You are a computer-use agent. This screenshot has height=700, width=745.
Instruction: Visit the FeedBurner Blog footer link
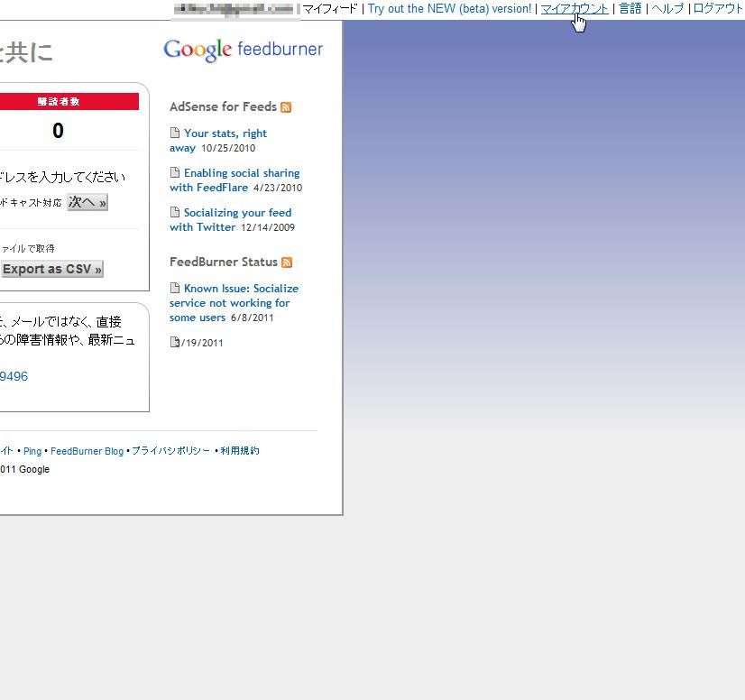tap(87, 451)
